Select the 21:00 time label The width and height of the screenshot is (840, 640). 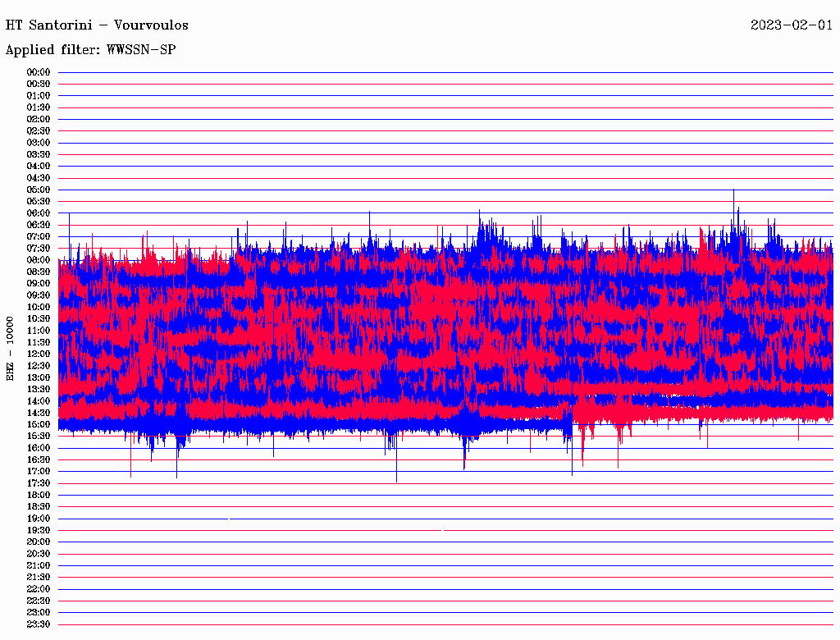pos(39,565)
